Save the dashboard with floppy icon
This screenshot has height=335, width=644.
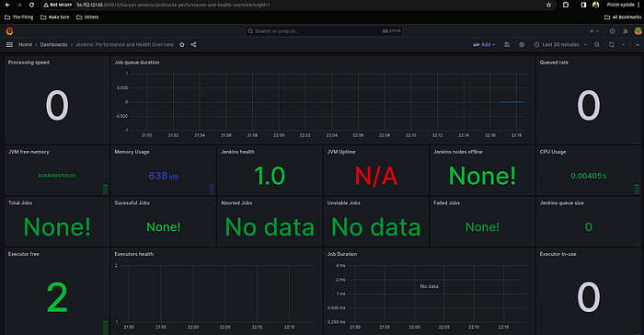[x=507, y=44]
